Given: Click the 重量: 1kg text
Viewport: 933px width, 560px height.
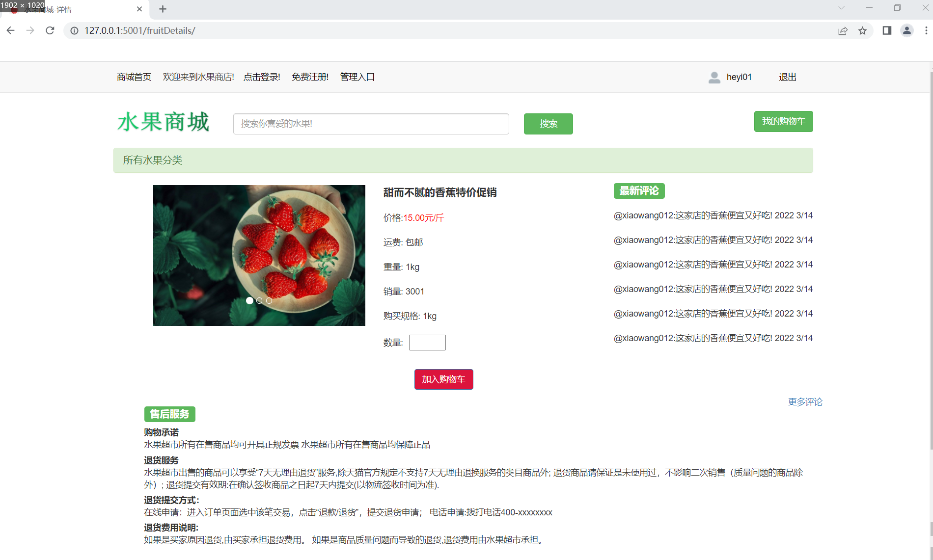Looking at the screenshot, I should 401,267.
